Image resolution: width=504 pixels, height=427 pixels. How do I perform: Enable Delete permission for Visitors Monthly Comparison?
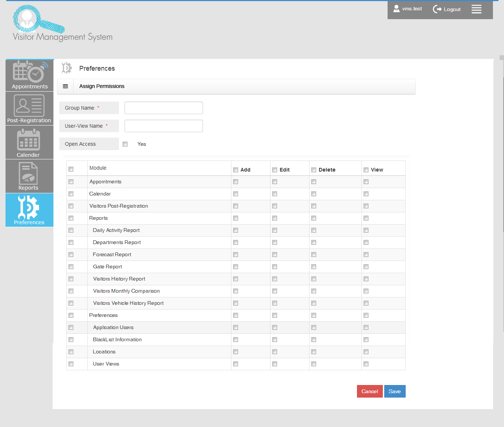(x=314, y=291)
